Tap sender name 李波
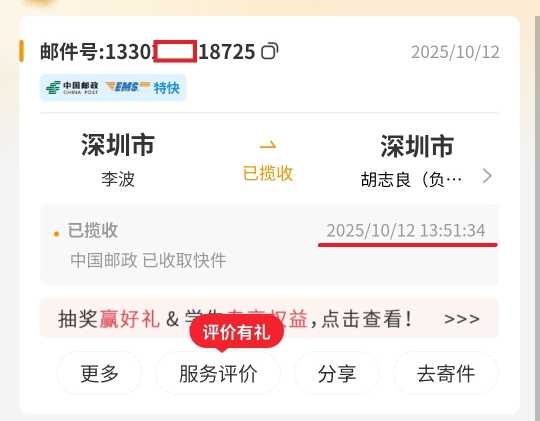The width and height of the screenshot is (540, 421). point(118,179)
